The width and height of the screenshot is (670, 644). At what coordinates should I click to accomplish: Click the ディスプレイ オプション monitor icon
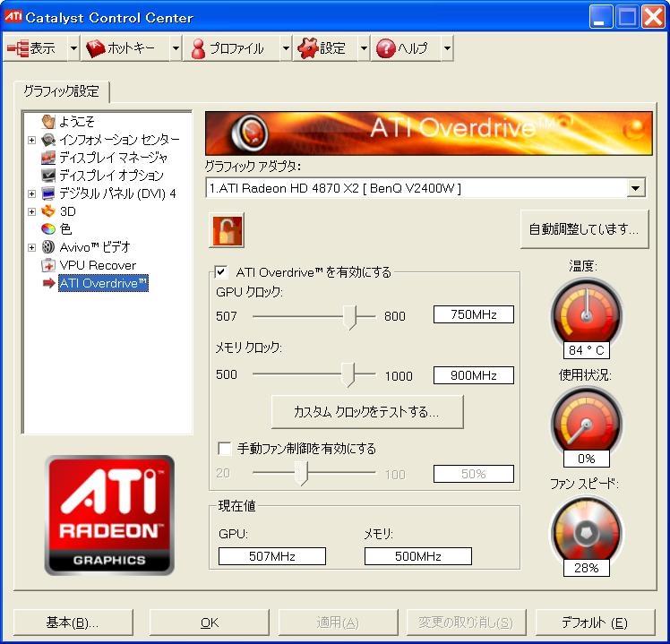[x=48, y=176]
